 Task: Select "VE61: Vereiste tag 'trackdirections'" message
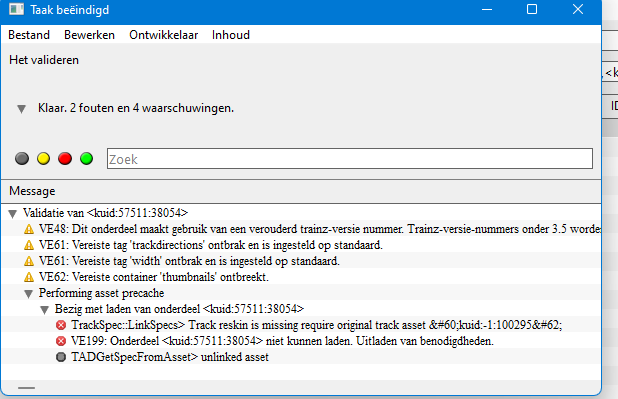(x=210, y=245)
